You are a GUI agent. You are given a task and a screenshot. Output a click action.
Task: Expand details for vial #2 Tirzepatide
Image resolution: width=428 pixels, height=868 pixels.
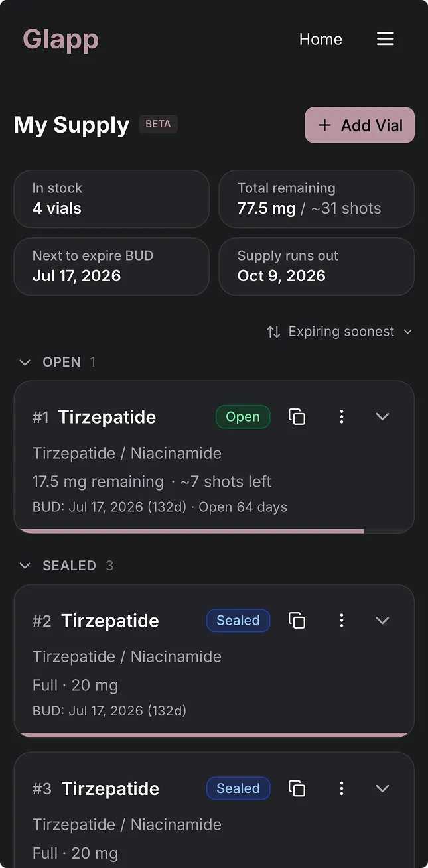[x=382, y=621]
